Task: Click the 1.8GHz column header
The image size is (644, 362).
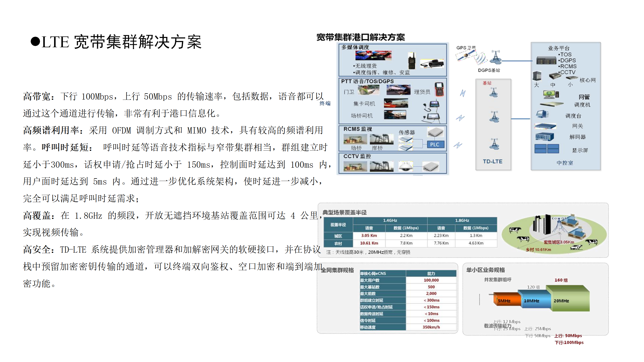Action: 462,220
